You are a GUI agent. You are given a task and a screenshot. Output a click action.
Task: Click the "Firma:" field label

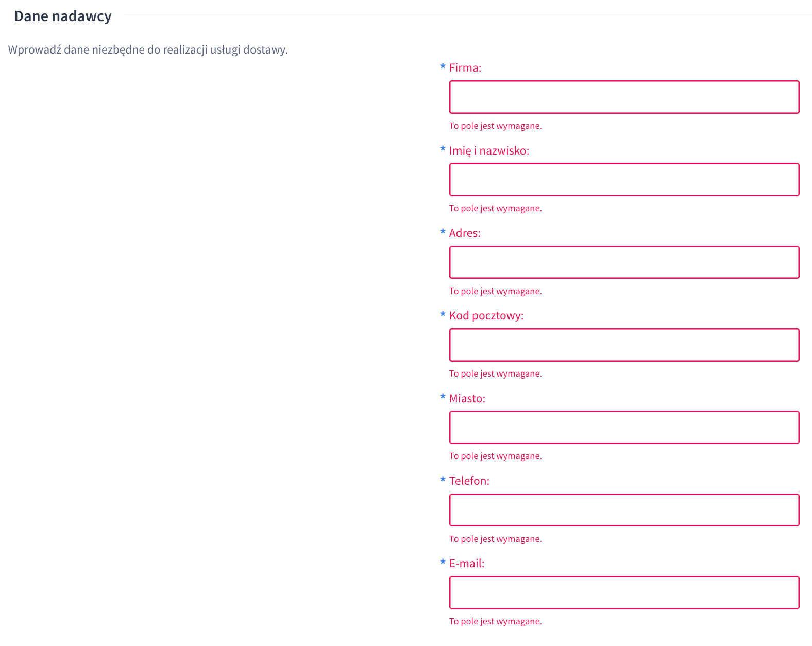[x=465, y=68]
